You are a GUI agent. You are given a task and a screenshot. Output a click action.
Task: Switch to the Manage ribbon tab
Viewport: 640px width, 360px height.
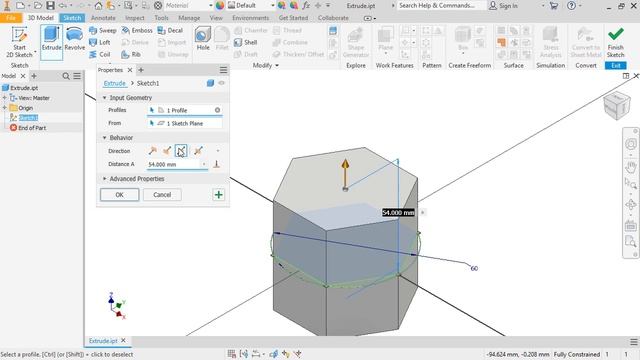189,18
